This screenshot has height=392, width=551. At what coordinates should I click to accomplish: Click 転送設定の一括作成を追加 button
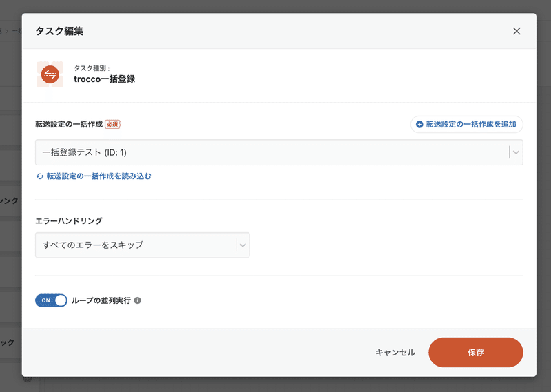pos(466,124)
